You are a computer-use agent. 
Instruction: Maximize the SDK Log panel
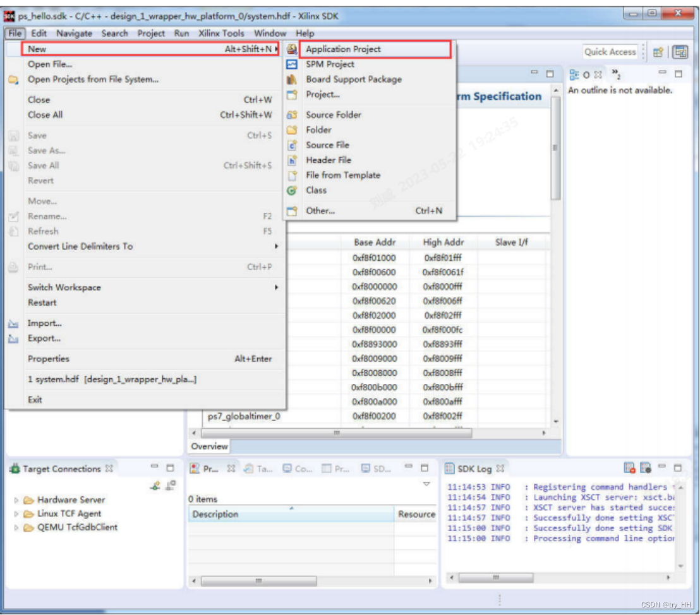pyautogui.click(x=678, y=468)
